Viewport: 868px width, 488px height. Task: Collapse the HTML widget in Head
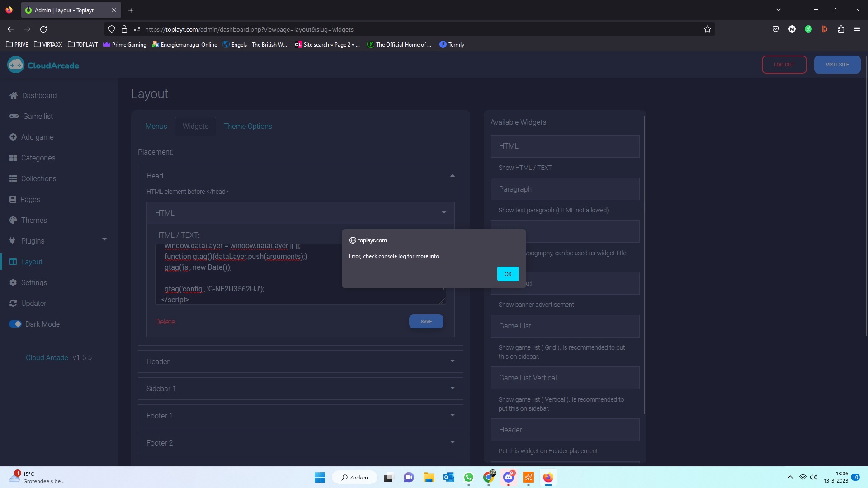pos(444,212)
